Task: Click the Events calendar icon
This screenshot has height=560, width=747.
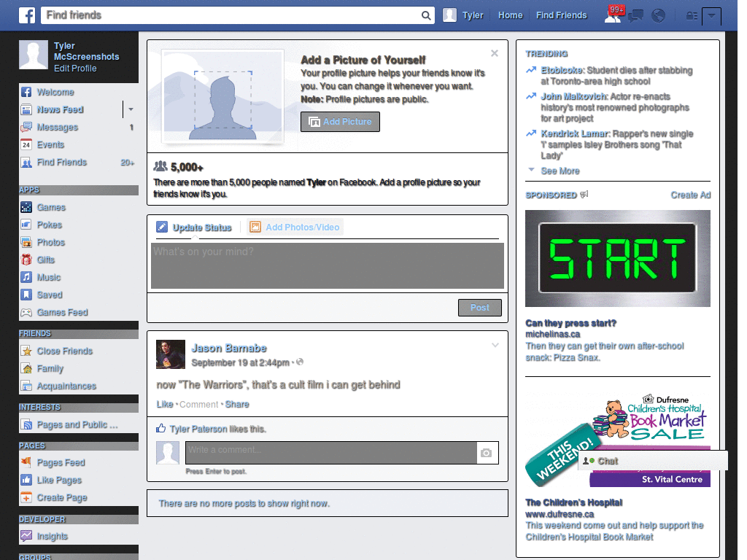Action: 26,145
